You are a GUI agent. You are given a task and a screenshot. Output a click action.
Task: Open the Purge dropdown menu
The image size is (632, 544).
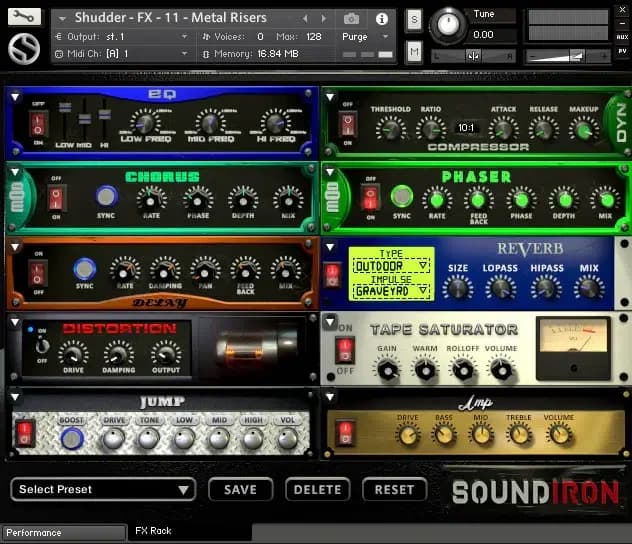(364, 37)
